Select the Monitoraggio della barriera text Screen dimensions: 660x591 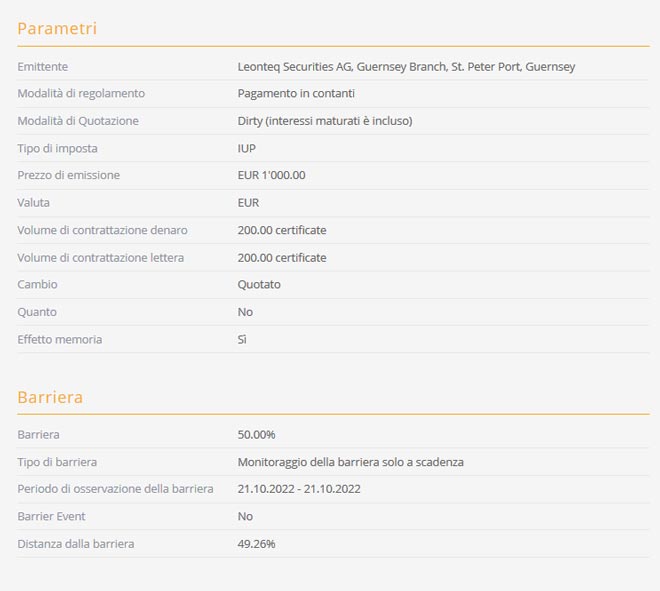350,462
